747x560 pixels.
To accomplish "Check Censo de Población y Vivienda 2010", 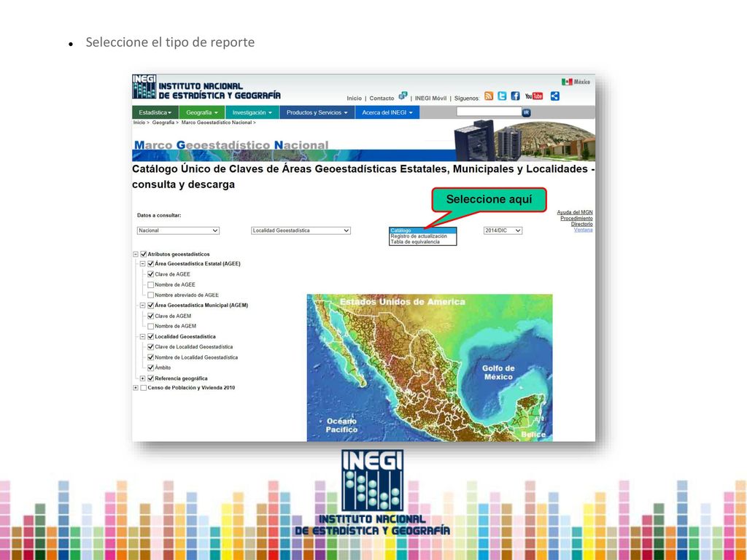I will coord(144,388).
